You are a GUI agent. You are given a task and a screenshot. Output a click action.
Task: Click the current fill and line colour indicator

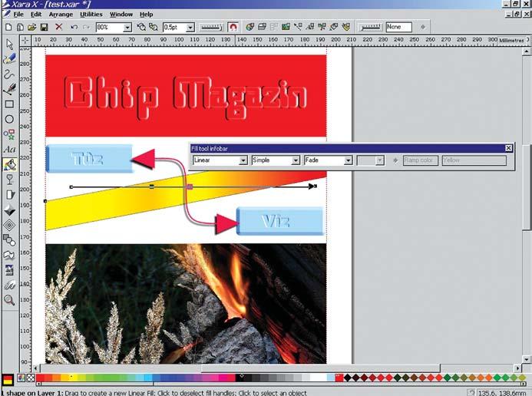coord(8,380)
